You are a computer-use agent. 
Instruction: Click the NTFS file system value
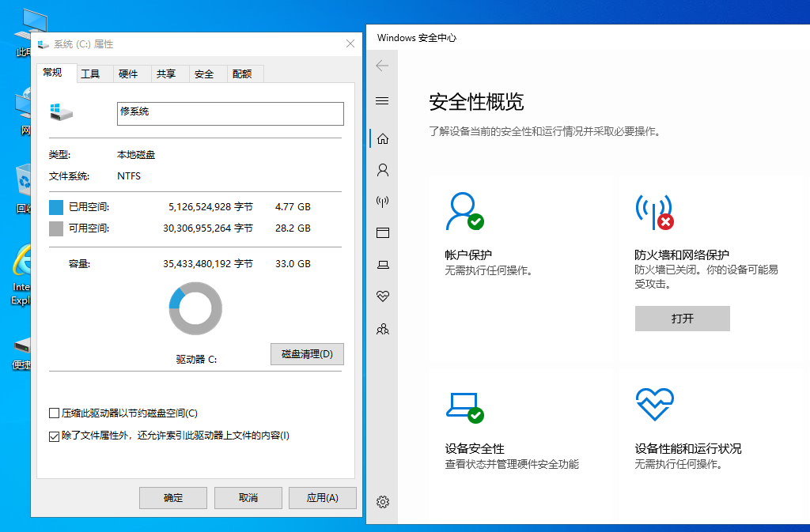coord(129,176)
